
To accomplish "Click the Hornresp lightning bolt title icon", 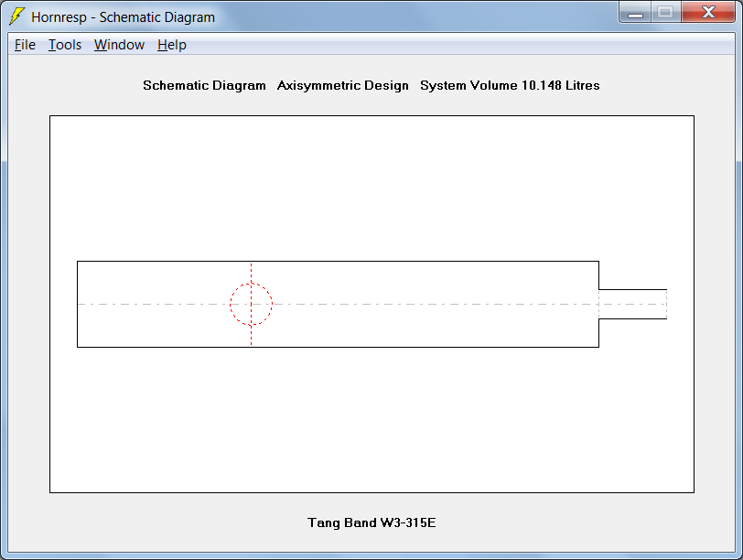I will pyautogui.click(x=16, y=16).
